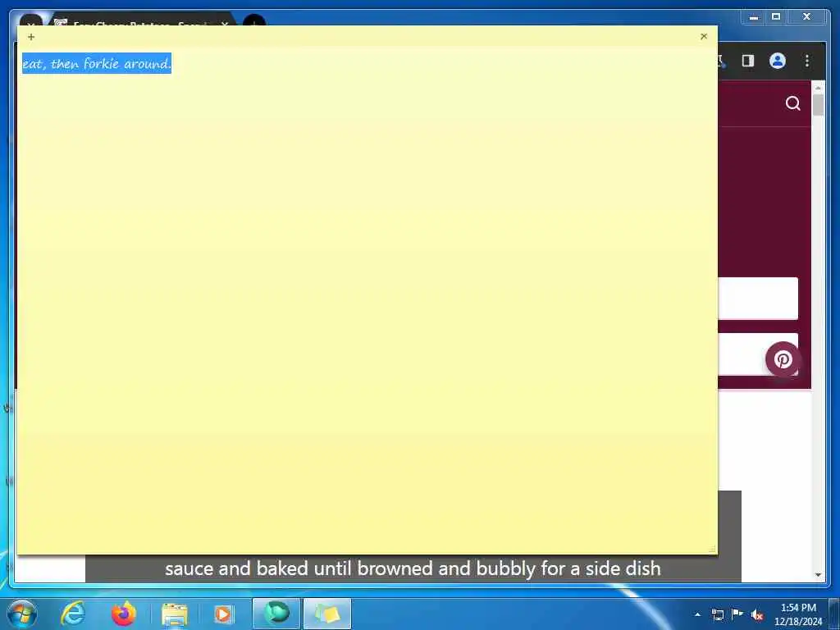Maximize the Chrome browser window
This screenshot has height=630, width=840.
pos(776,17)
